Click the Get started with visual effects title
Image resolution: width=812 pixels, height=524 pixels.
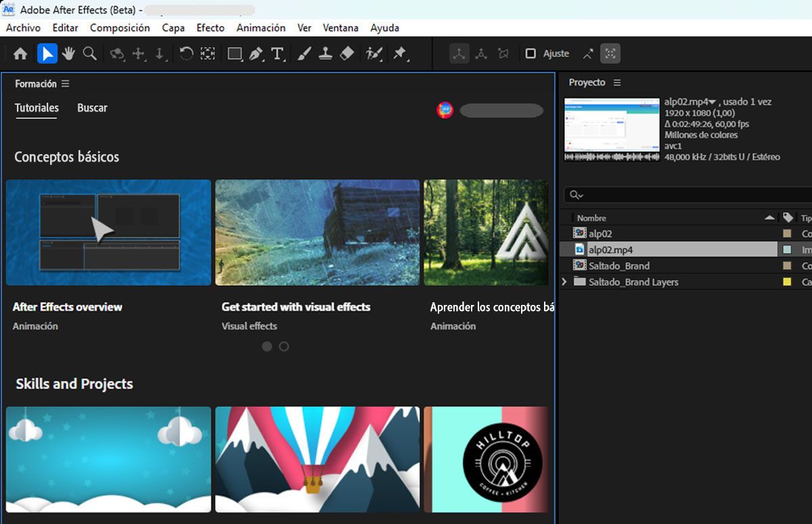(x=296, y=307)
